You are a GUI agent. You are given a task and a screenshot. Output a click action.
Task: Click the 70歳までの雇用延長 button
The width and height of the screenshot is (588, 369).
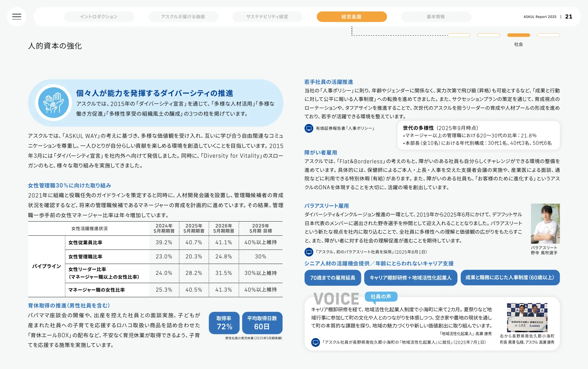pos(333,278)
